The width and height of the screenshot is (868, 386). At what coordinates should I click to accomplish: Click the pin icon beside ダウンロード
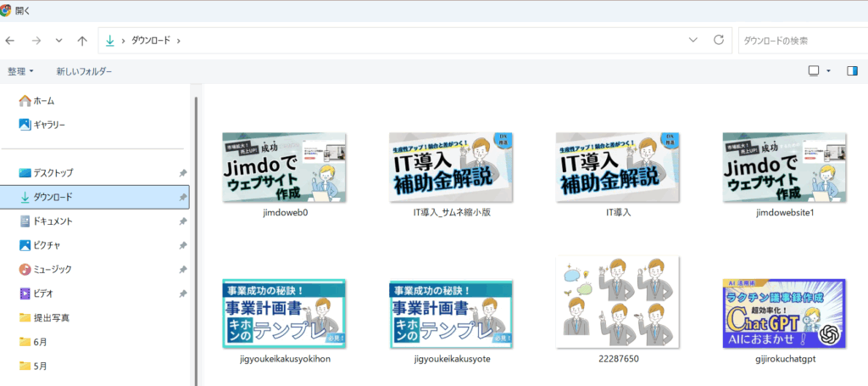183,197
